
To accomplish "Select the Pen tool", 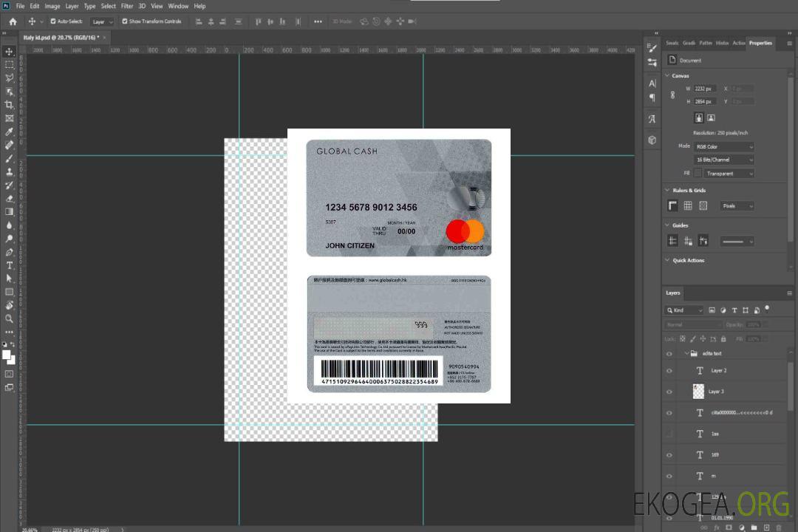I will [9, 252].
